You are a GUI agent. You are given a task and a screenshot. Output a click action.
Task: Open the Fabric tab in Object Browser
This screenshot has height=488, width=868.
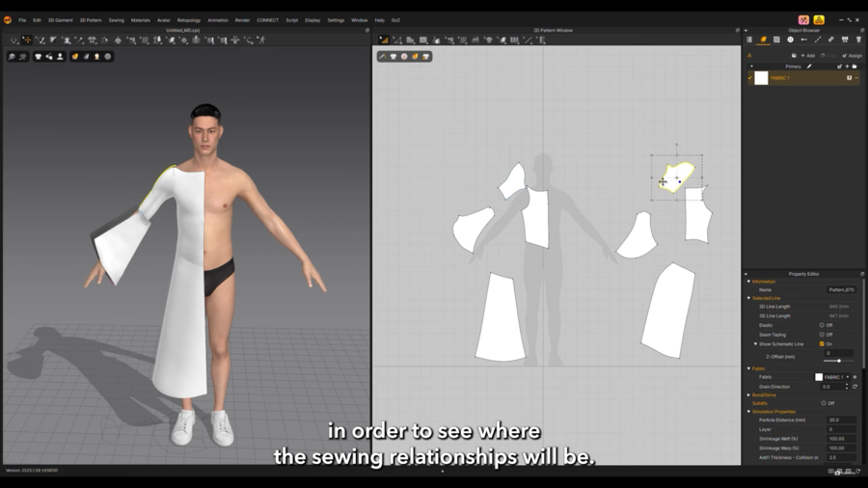click(763, 40)
